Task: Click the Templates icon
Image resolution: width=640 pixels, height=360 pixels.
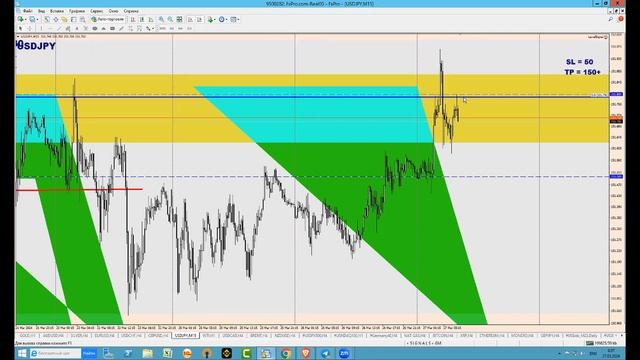Action: (x=233, y=20)
